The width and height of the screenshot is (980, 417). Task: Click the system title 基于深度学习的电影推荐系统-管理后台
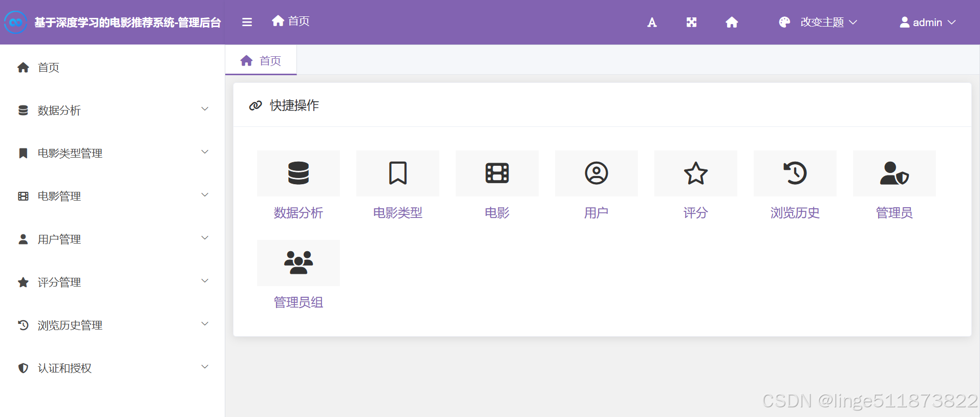128,23
